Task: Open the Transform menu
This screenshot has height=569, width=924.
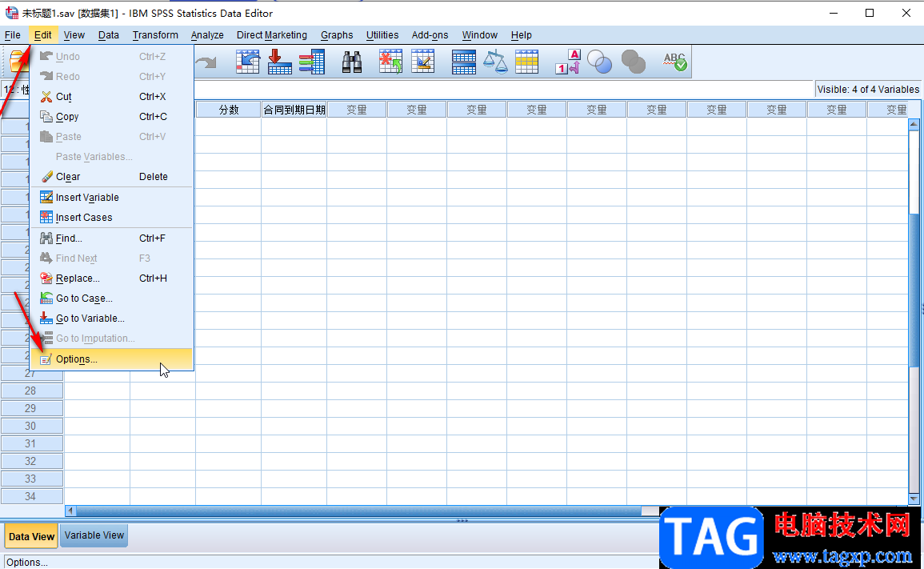Action: point(155,34)
